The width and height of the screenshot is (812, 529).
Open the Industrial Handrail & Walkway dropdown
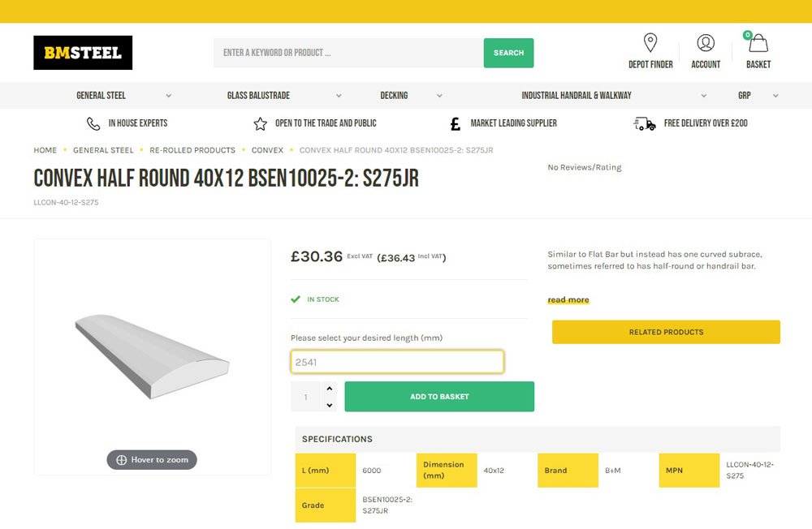pos(703,96)
